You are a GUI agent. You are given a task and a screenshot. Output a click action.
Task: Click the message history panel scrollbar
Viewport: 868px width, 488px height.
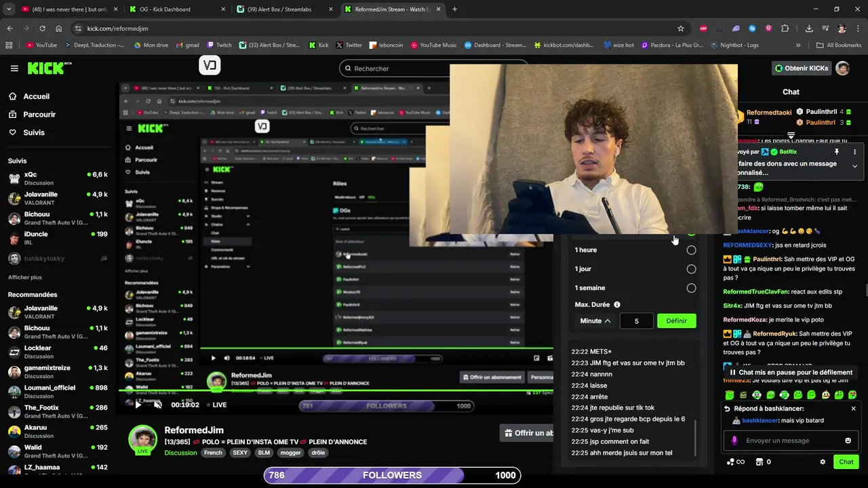pos(696,437)
